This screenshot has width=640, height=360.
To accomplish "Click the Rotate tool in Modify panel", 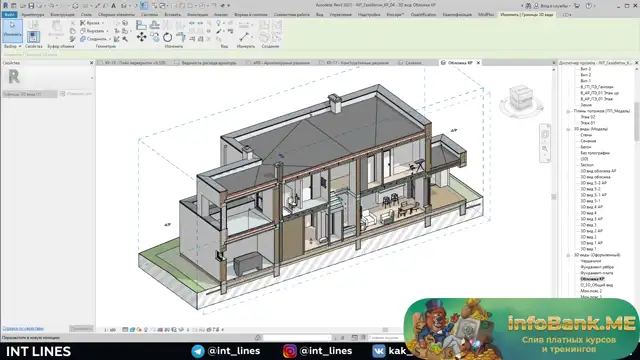I will tap(167, 37).
